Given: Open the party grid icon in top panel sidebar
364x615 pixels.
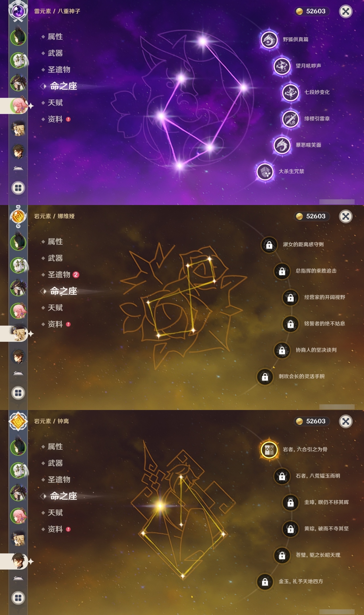Looking at the screenshot, I should tap(18, 188).
